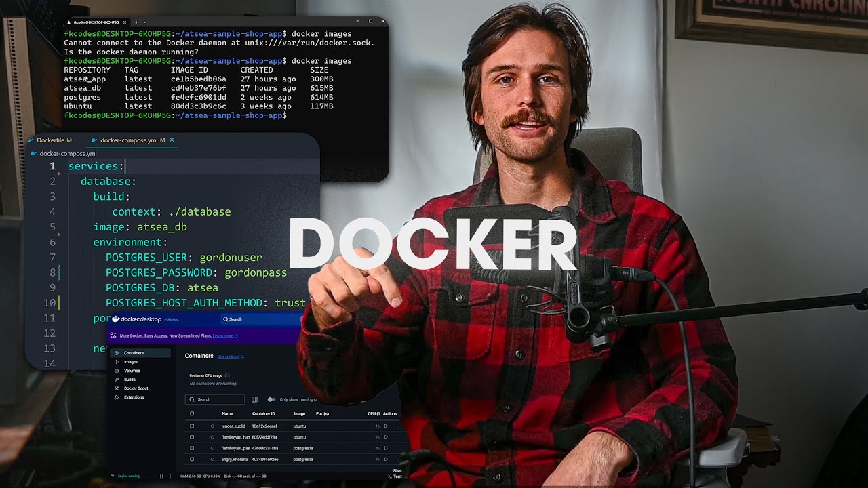Start the angry_khorana container
868x488 pixels.
click(x=386, y=460)
